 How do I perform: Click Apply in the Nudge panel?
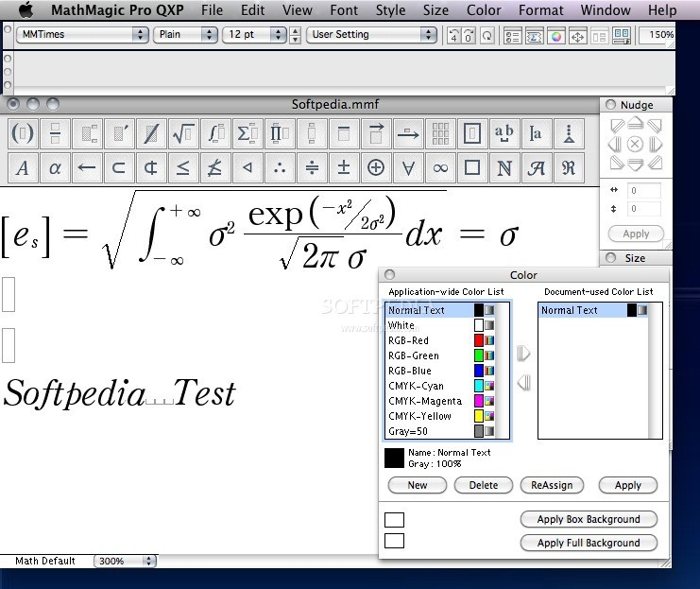636,234
